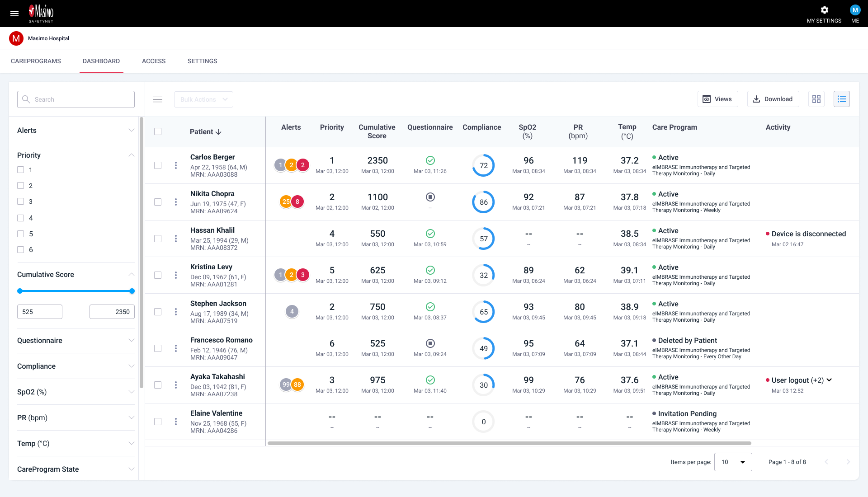The image size is (868, 497).
Task: Check Priority 3 filter box
Action: tap(21, 202)
